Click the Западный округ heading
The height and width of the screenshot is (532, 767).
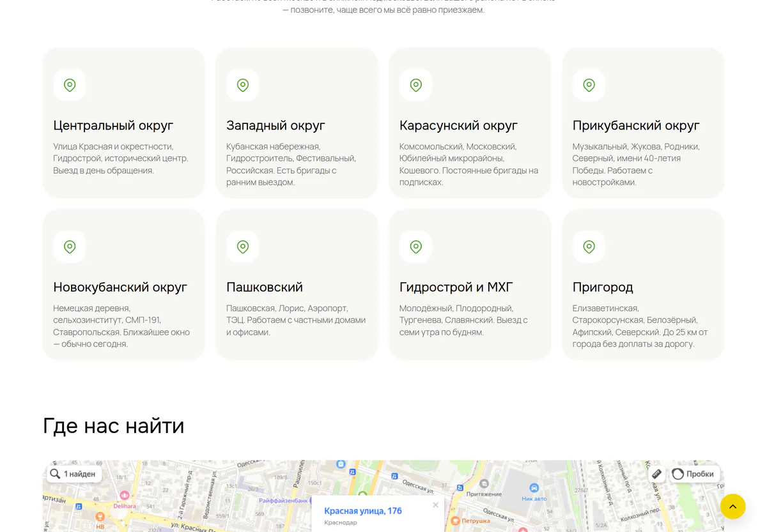pos(276,125)
